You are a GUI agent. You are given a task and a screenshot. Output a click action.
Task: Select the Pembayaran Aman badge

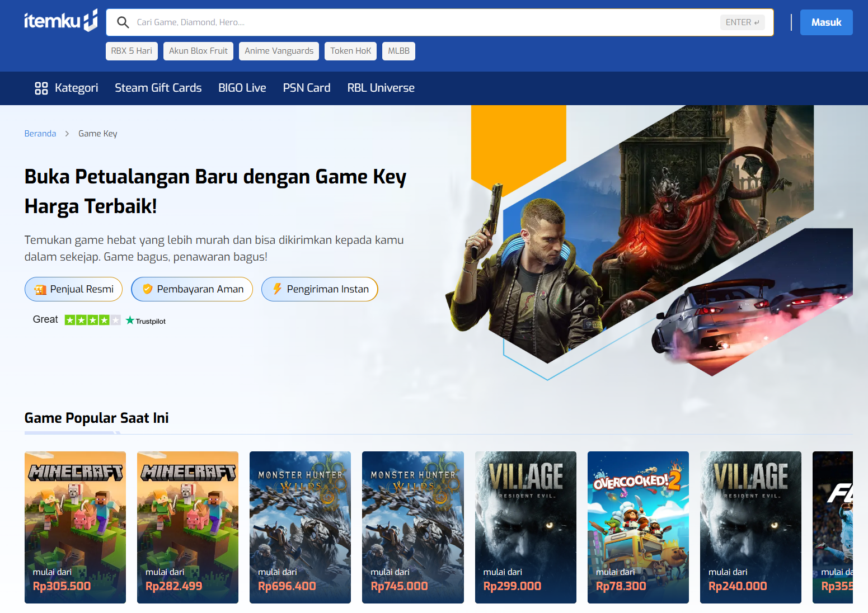pos(192,289)
